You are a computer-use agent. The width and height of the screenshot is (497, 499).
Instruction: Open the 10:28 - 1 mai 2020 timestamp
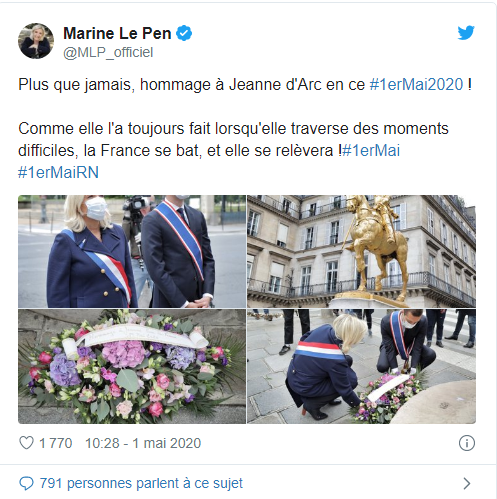click(143, 443)
